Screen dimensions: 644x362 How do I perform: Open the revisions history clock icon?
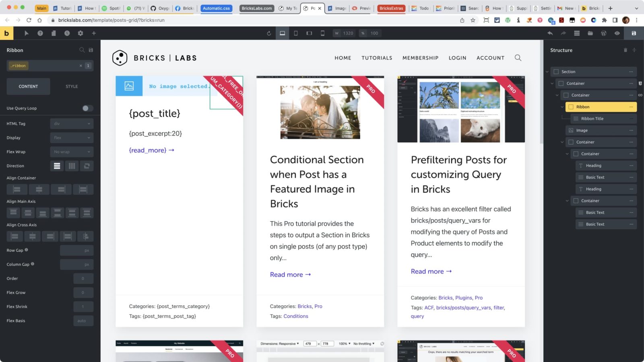[67, 33]
